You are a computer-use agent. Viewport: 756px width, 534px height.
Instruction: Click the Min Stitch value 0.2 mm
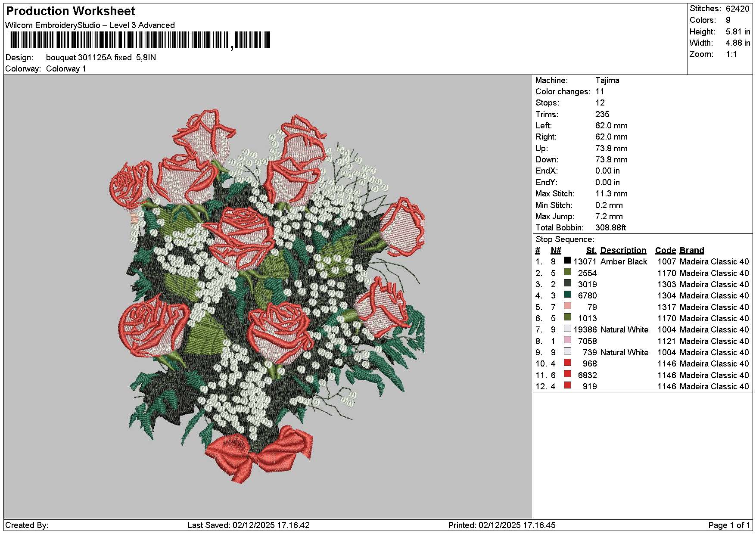point(609,205)
